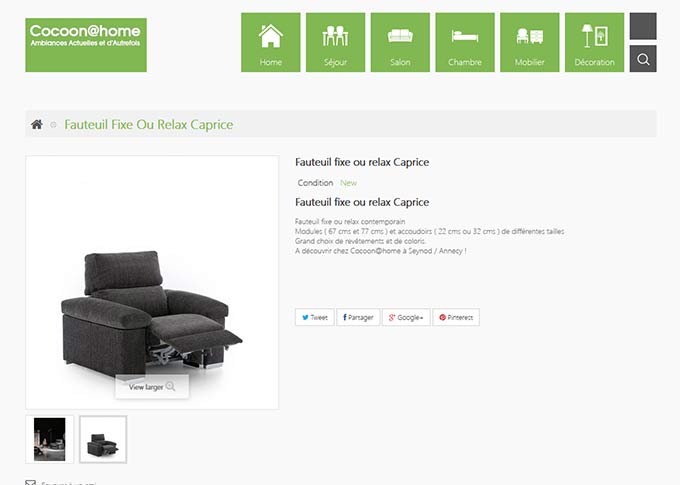The image size is (680, 485).
Task: Open the Cocoon@home logo
Action: pos(86,45)
